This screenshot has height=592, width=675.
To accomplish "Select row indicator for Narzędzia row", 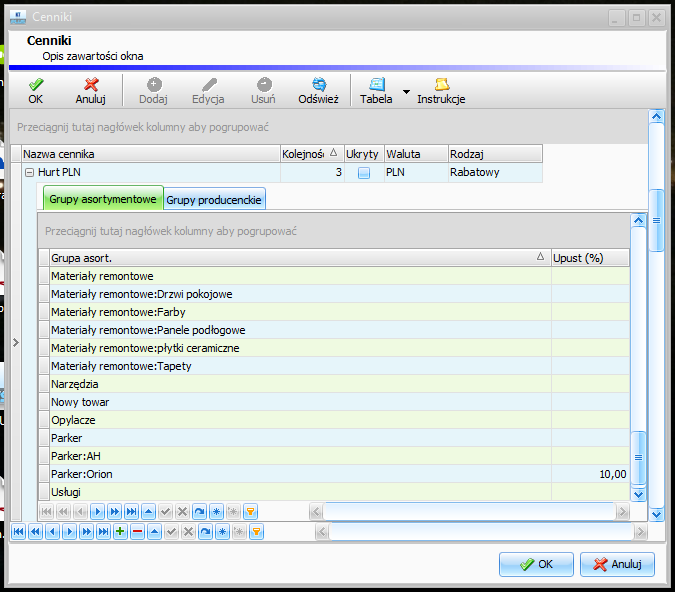I will point(44,384).
